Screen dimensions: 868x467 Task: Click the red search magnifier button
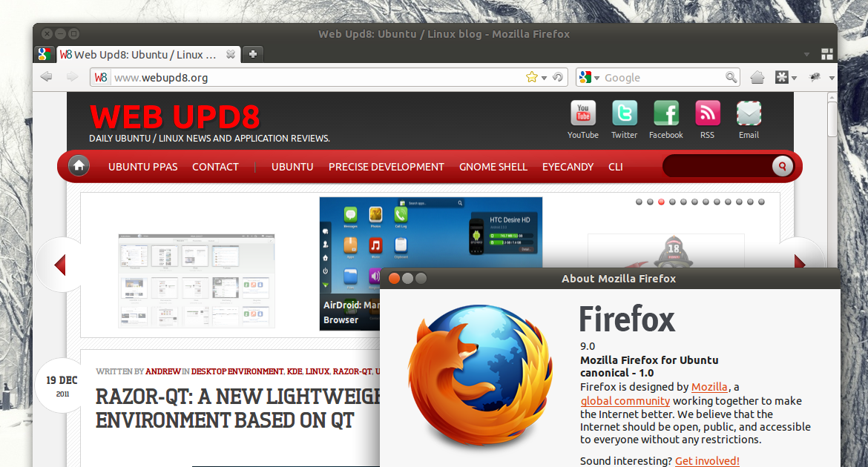click(x=782, y=166)
